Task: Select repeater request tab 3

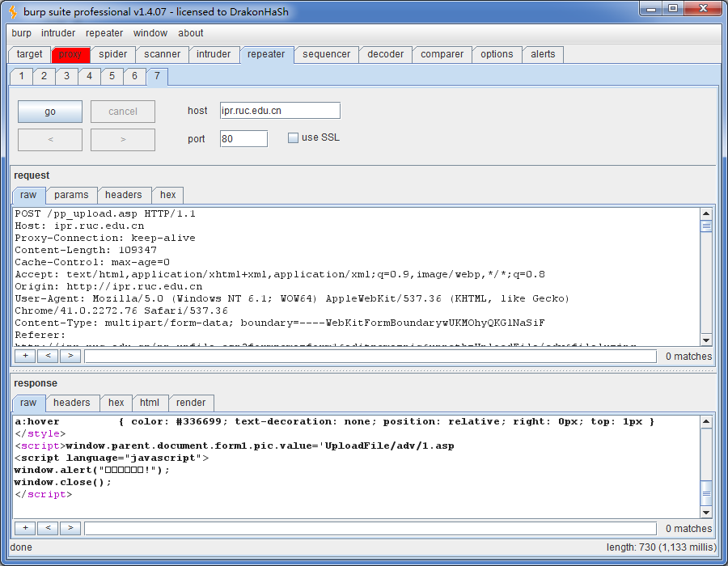Action: tap(67, 76)
